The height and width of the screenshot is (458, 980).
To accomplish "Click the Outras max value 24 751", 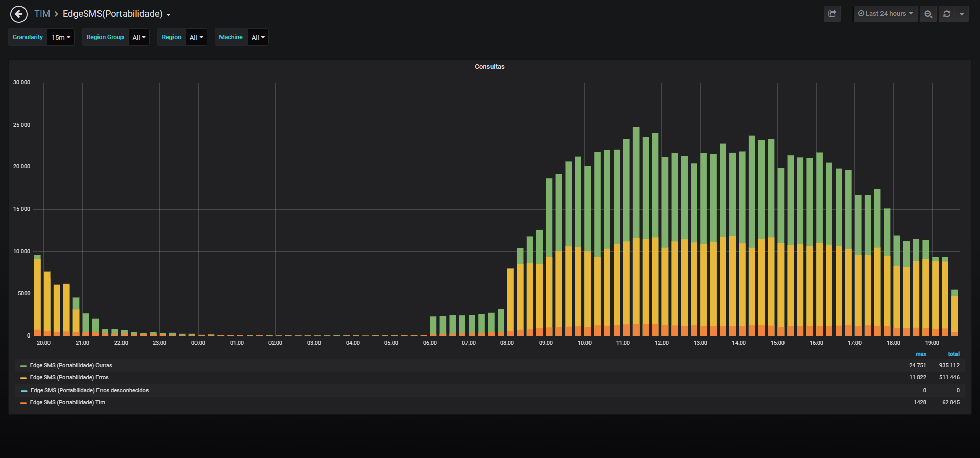I will click(x=917, y=365).
